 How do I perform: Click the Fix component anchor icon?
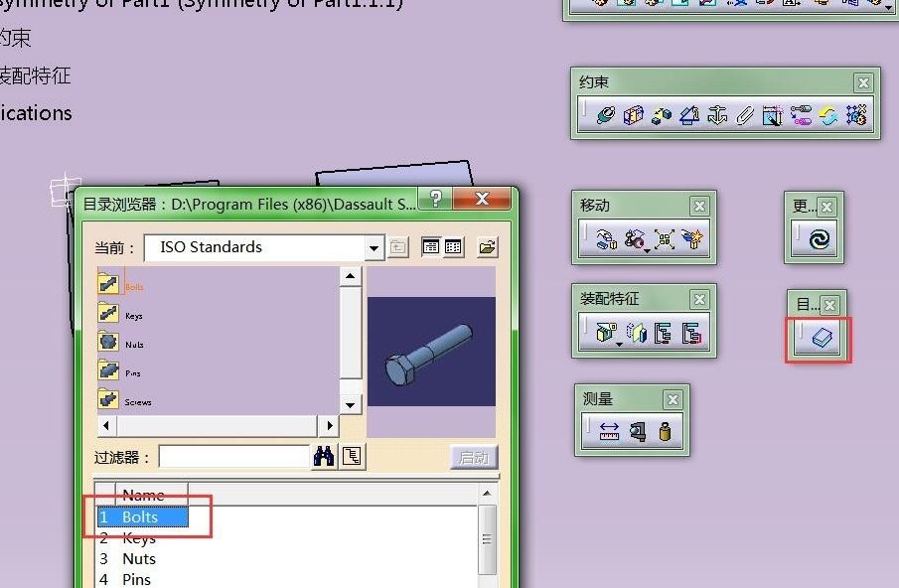coord(717,114)
